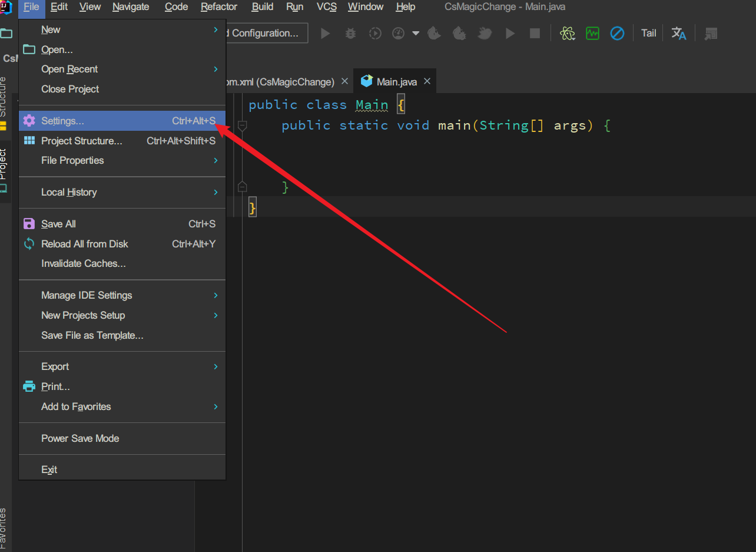Viewport: 756px width, 552px height.
Task: Click the green Run triangle in the toolbar
Action: pos(325,34)
